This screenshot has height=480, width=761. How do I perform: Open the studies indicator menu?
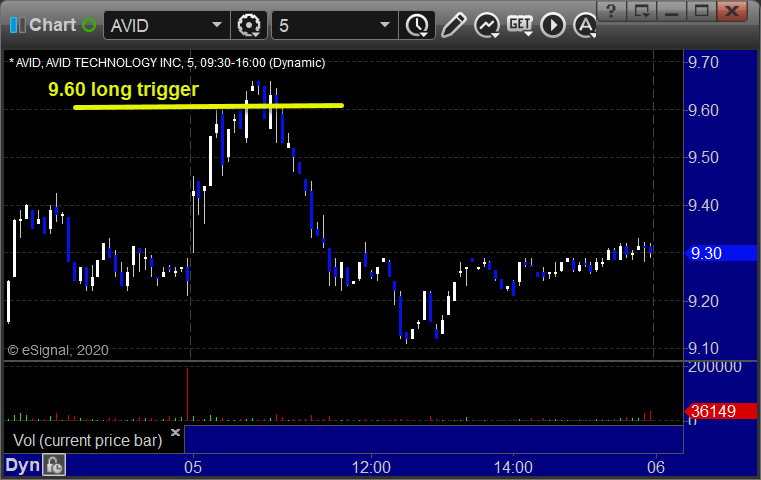point(487,25)
